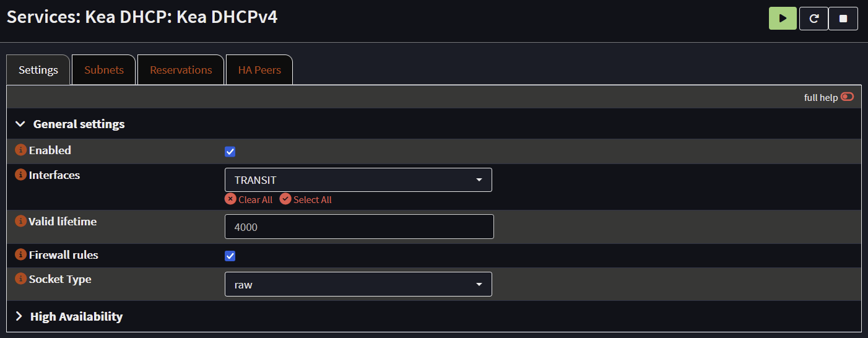Show help for the Enabled option
This screenshot has height=338, width=868.
tap(21, 150)
